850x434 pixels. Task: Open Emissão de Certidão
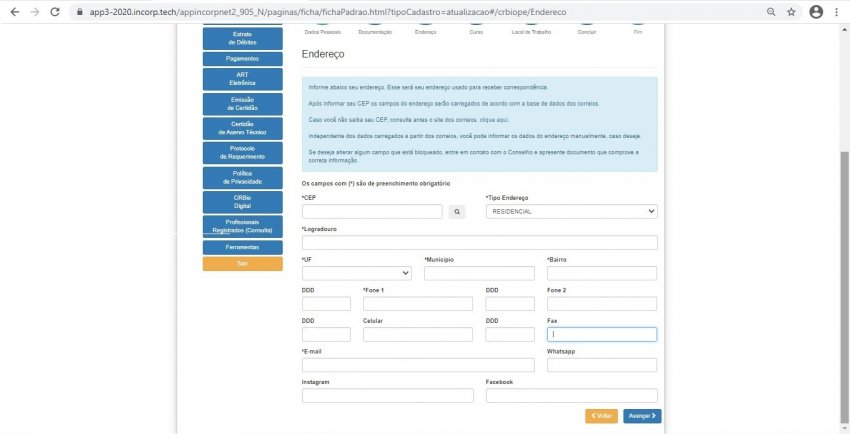pos(242,104)
